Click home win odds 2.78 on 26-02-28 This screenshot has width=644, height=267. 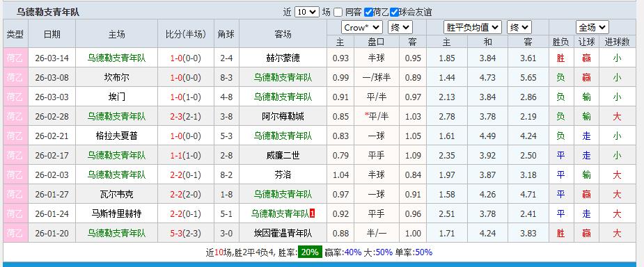tap(447, 117)
